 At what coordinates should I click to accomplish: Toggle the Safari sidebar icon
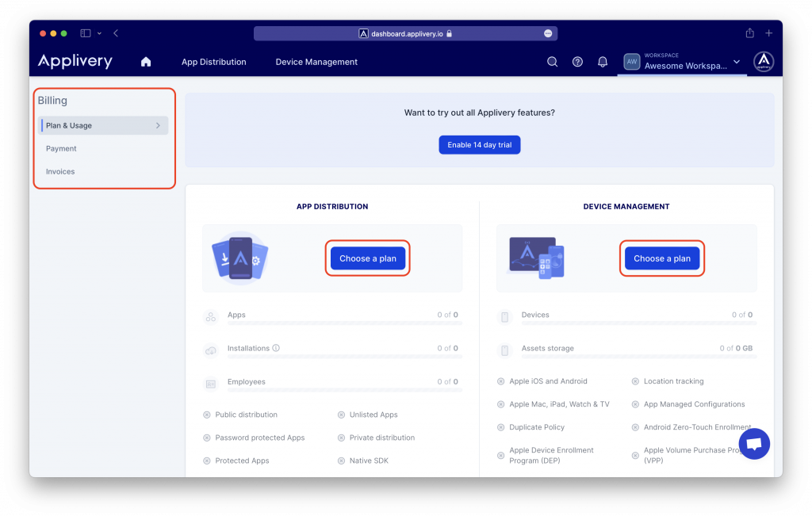point(86,33)
